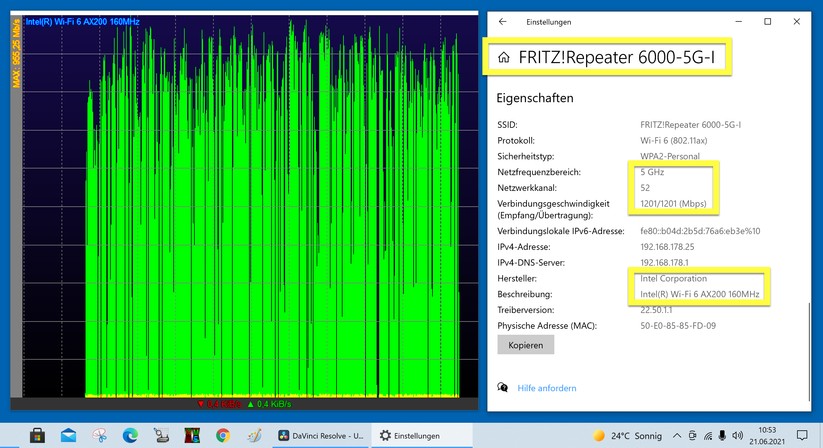The height and width of the screenshot is (448, 823).
Task: Click the FRITZ!Repeater 6000-5G-I page title
Action: [x=617, y=57]
